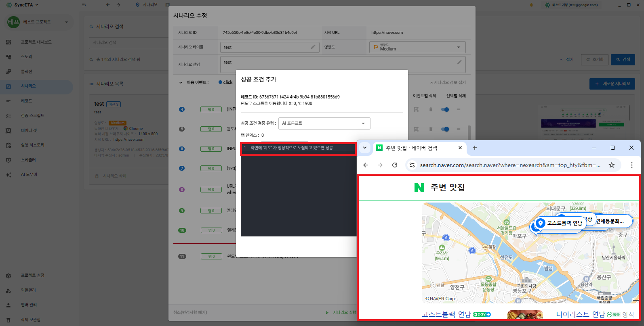Collapse with 시나리오 정보 접기
The width and height of the screenshot is (644, 326).
(x=448, y=82)
